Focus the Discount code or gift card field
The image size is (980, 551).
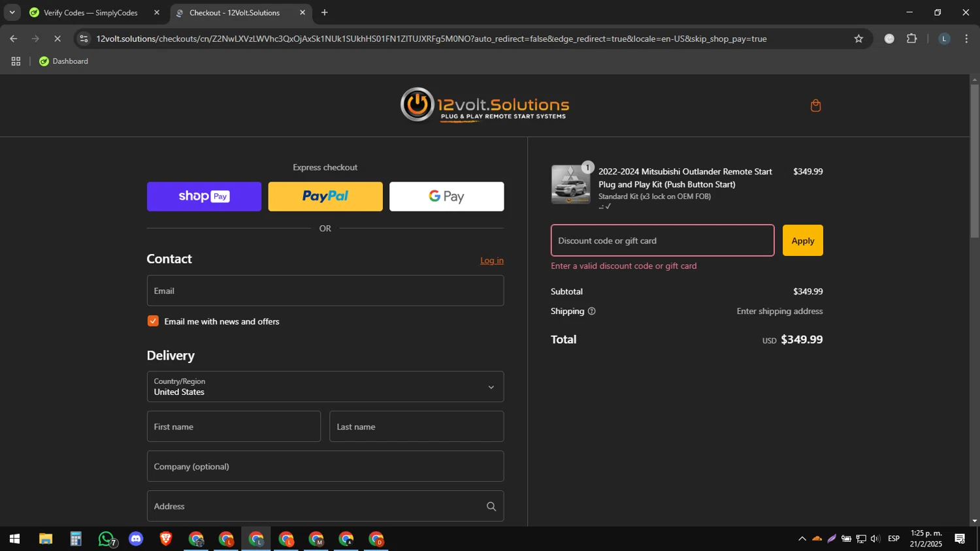click(662, 240)
